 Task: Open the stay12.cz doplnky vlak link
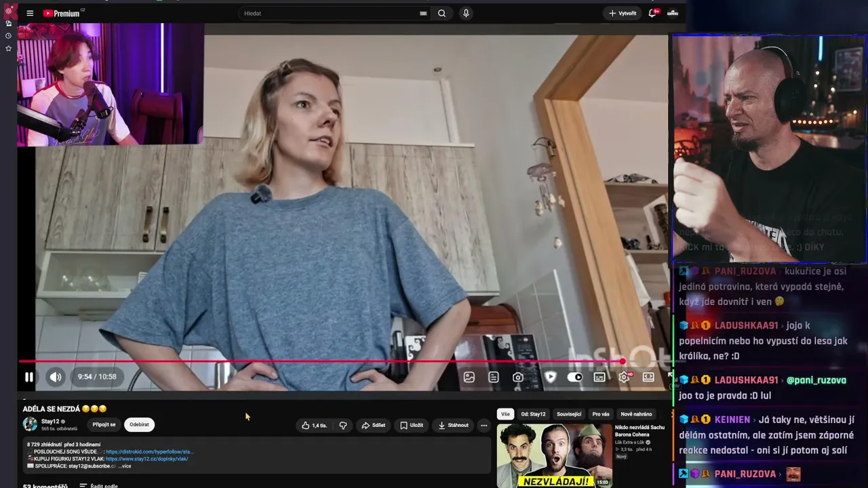pyautogui.click(x=147, y=459)
